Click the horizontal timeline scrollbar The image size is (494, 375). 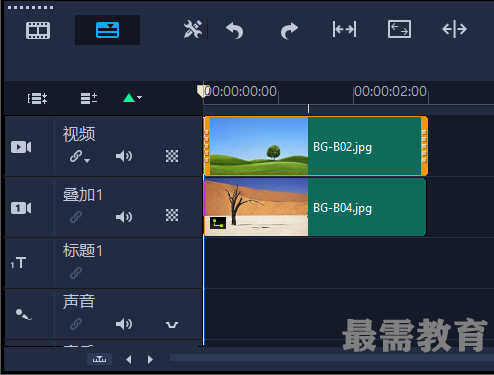tap(332, 358)
